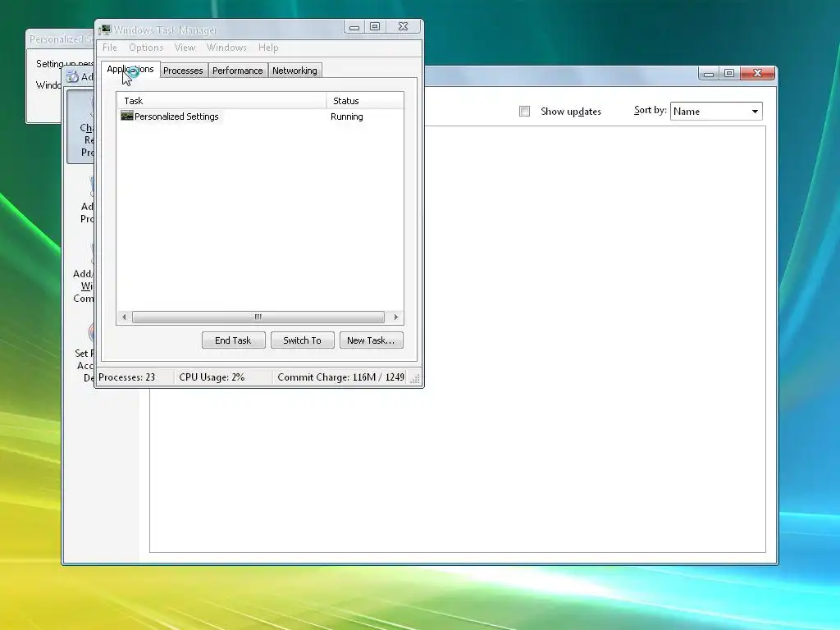This screenshot has height=630, width=840.
Task: Enable the Show updates checkbox
Action: pyautogui.click(x=524, y=112)
